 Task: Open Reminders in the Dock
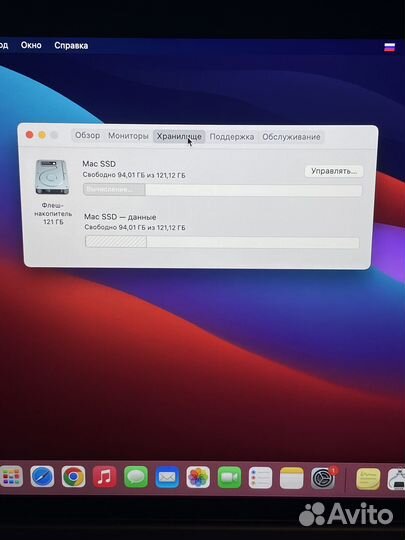[x=260, y=478]
